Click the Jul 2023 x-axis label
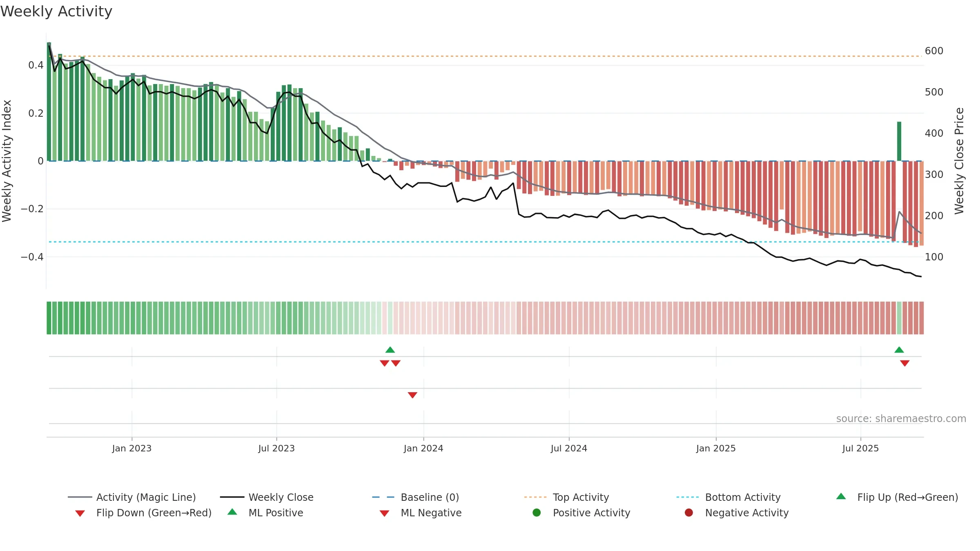 (276, 448)
